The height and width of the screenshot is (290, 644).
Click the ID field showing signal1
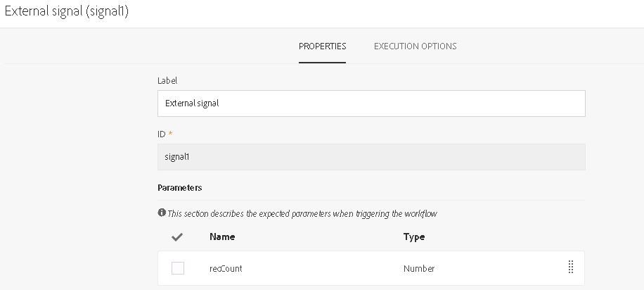click(371, 157)
